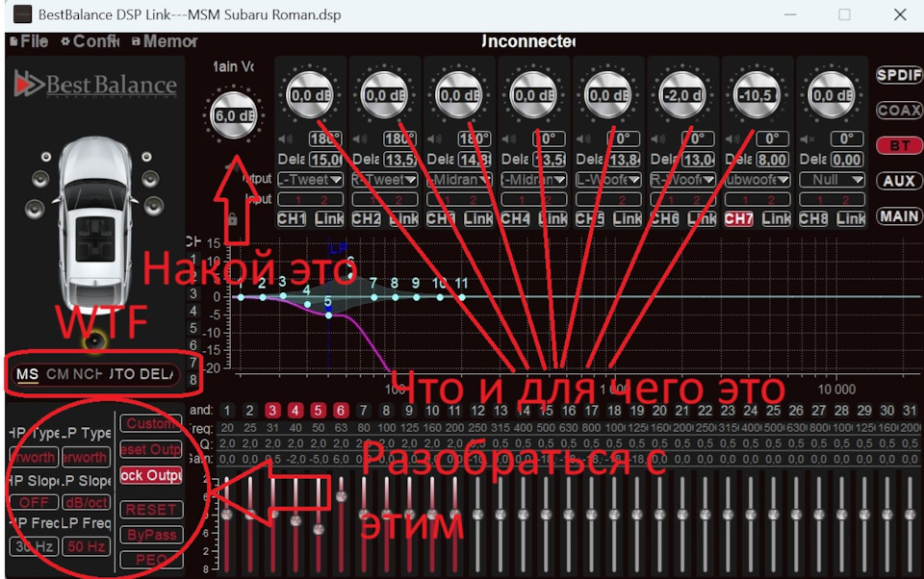This screenshot has width=924, height=579.
Task: Click the RESET button
Action: pyautogui.click(x=151, y=510)
